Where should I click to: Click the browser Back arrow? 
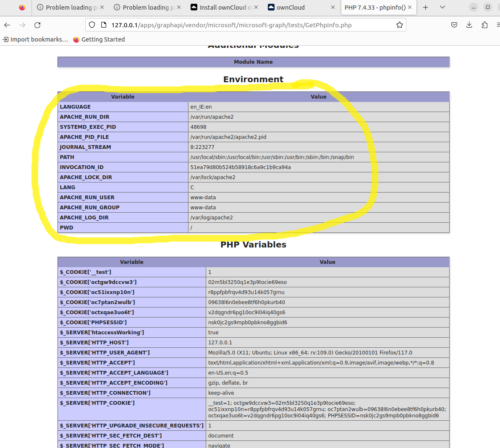tap(7, 25)
